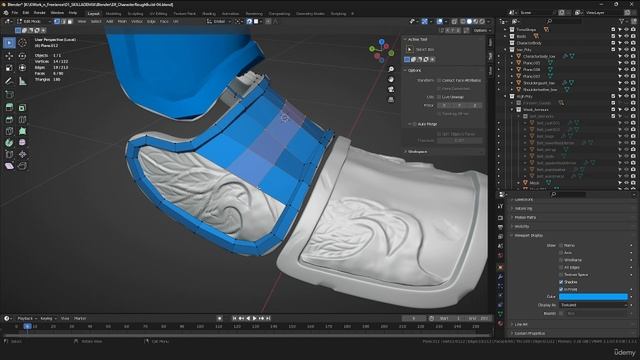Switch viewport to wireframe shading
640x360 pixels.
(x=463, y=21)
